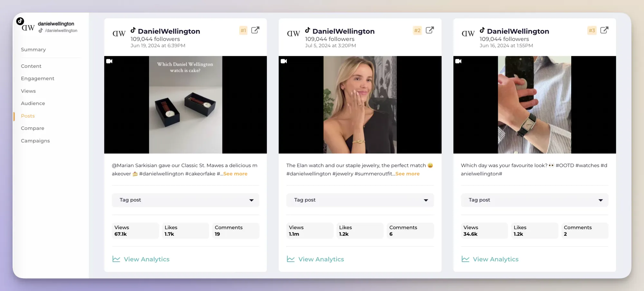Click View Analytics text for the 67.1k views post
The width and height of the screenshot is (644, 291).
click(147, 259)
